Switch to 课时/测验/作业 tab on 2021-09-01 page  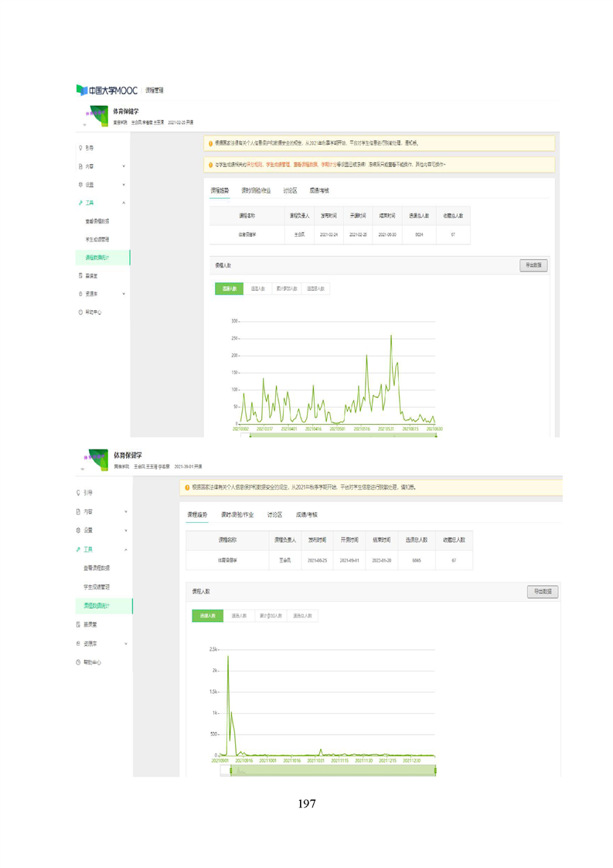tap(237, 514)
